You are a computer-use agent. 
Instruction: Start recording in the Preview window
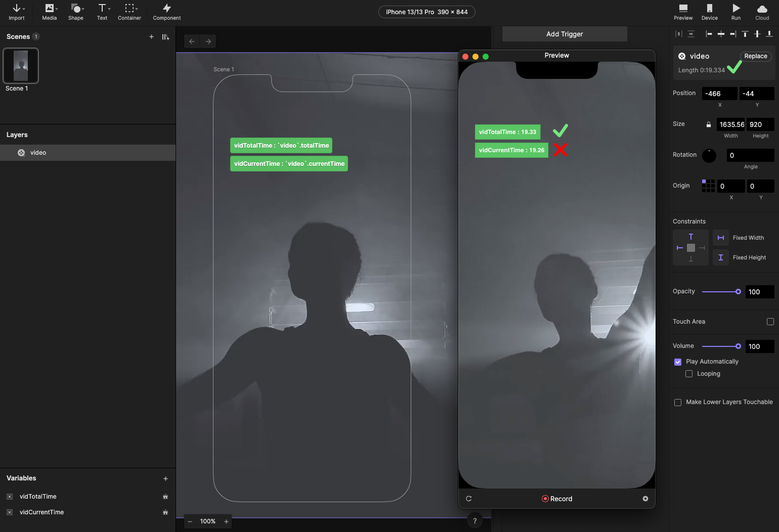(x=557, y=499)
